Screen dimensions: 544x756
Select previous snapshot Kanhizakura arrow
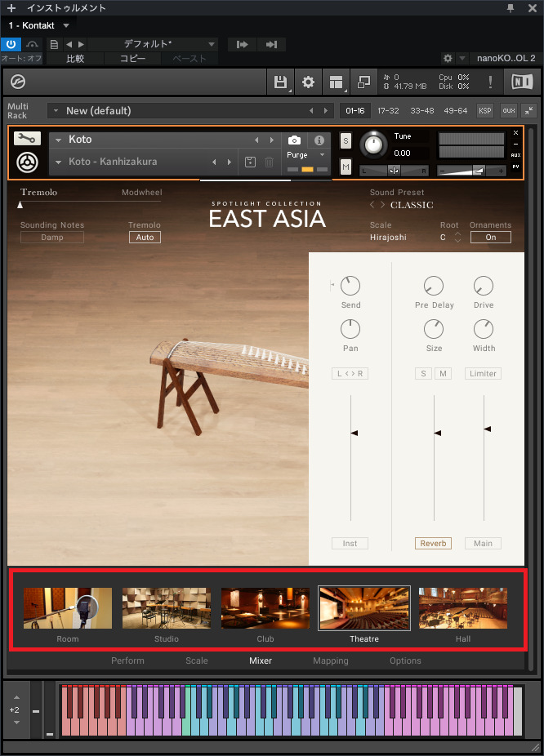click(x=214, y=162)
